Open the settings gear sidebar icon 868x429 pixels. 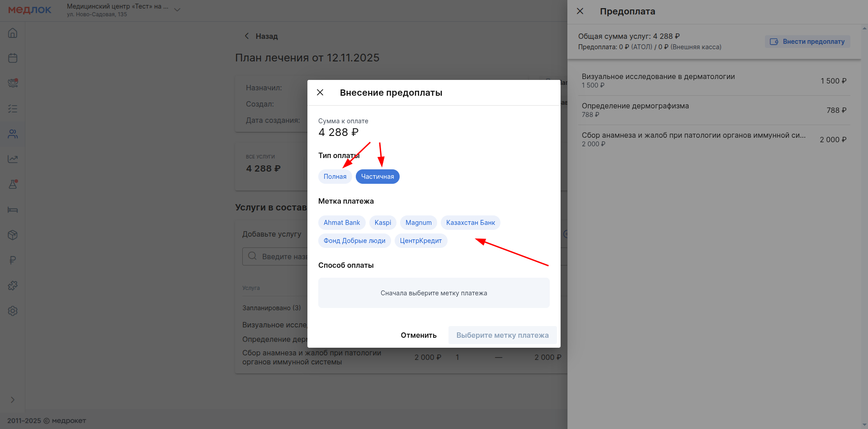[x=13, y=311]
